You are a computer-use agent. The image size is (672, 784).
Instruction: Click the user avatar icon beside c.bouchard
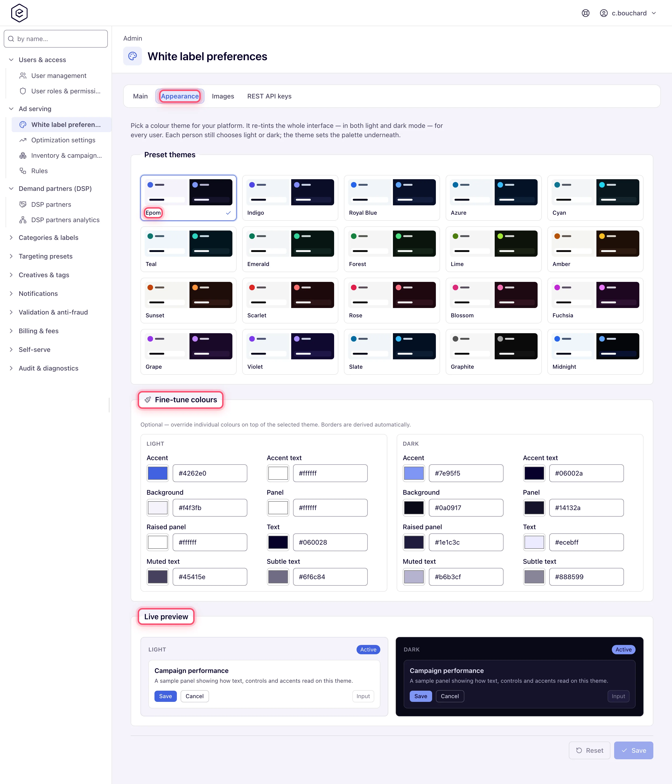(604, 13)
